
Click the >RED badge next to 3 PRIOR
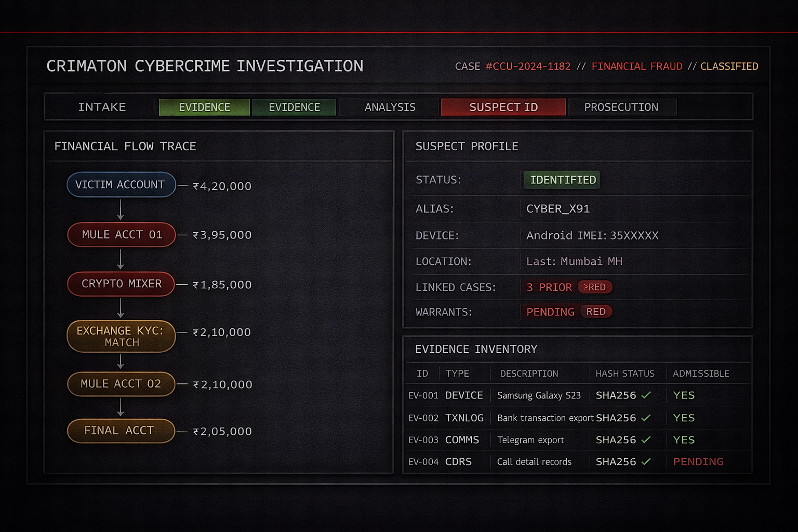click(595, 287)
